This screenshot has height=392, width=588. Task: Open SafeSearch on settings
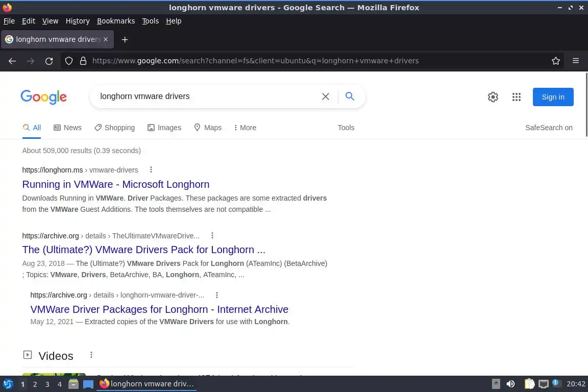click(x=549, y=128)
